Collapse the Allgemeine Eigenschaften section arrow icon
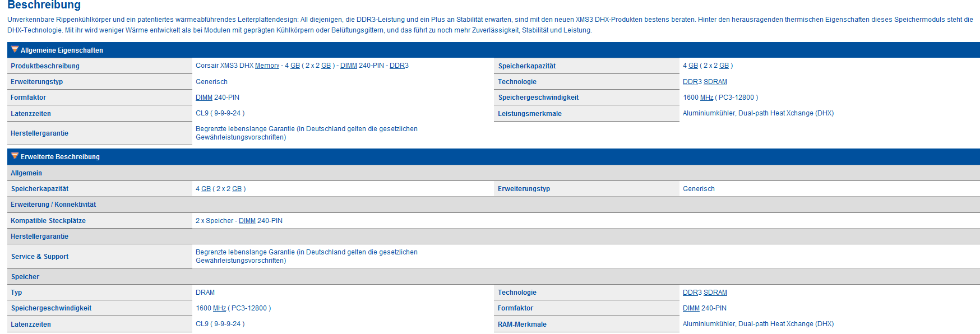 (x=15, y=49)
